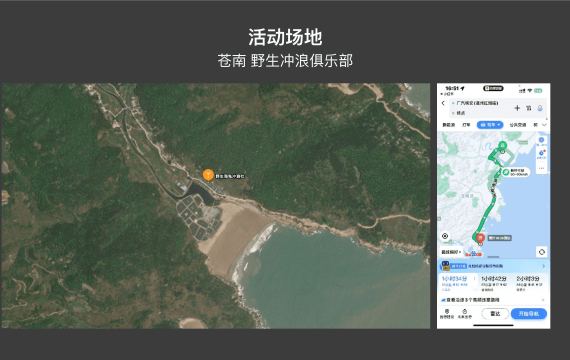Click the orange location pin on the satellite map
The width and height of the screenshot is (570, 360).
(x=208, y=175)
